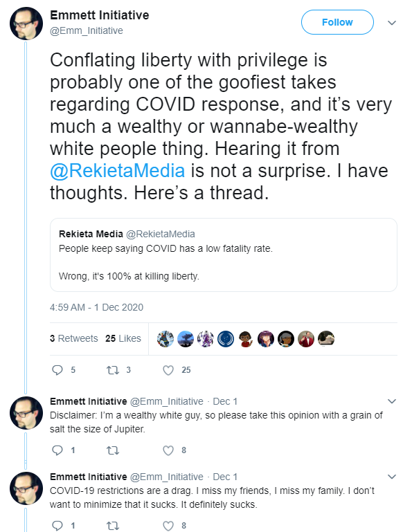Open the @RekietaMedia mention link

click(x=118, y=170)
